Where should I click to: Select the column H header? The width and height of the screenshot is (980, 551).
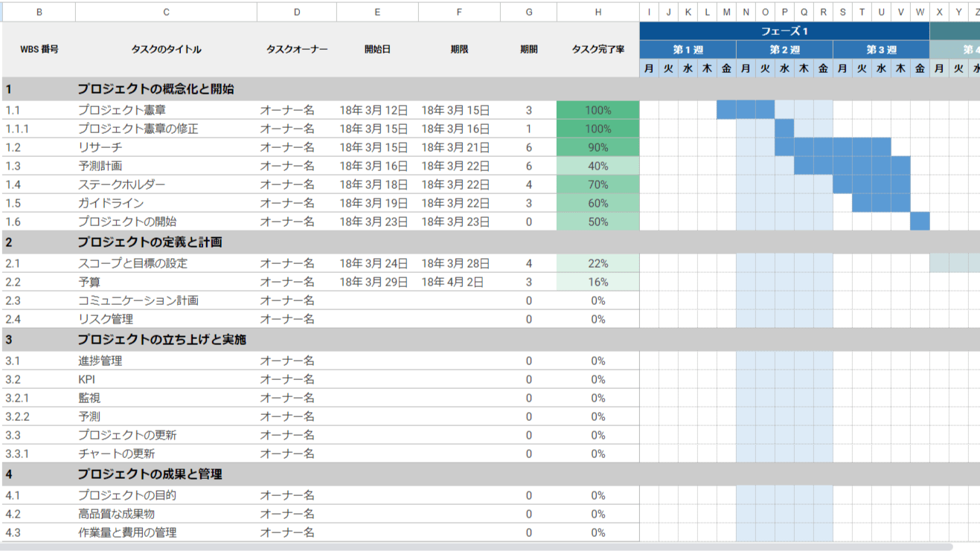598,12
